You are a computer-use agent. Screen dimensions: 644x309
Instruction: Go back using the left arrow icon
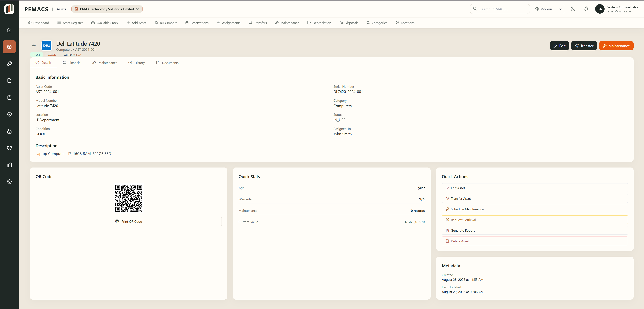tap(34, 45)
